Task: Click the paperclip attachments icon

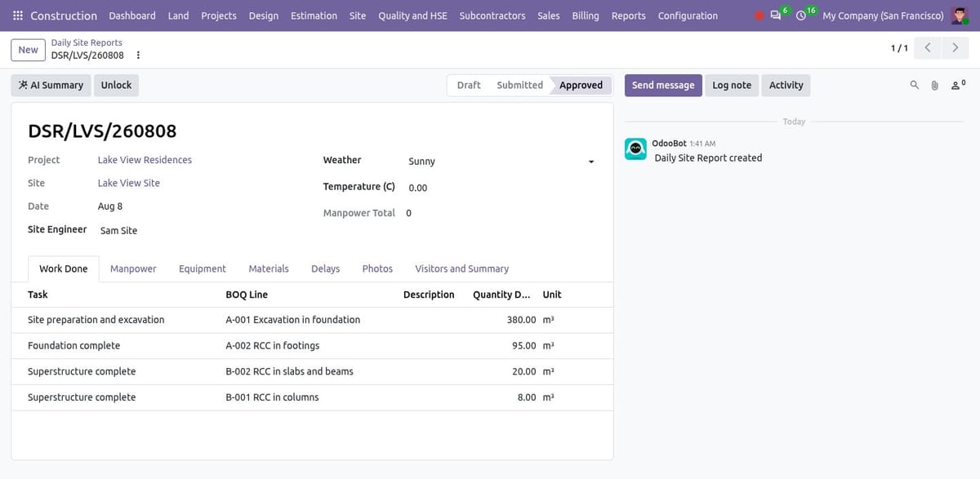Action: point(935,85)
